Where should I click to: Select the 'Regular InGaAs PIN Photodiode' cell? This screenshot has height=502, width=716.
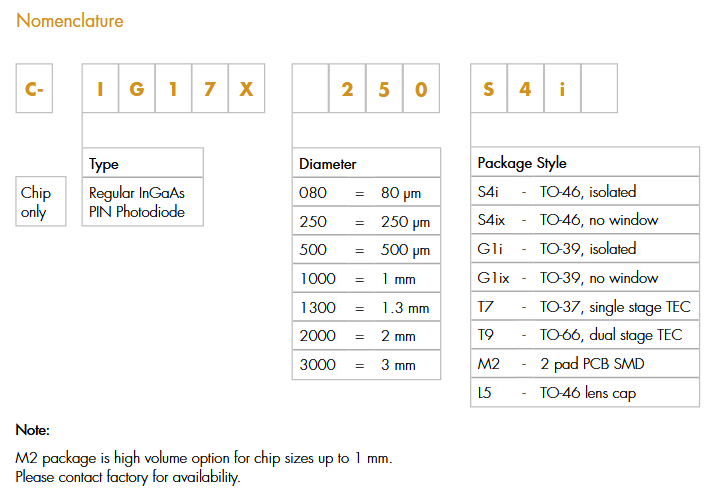click(x=142, y=202)
